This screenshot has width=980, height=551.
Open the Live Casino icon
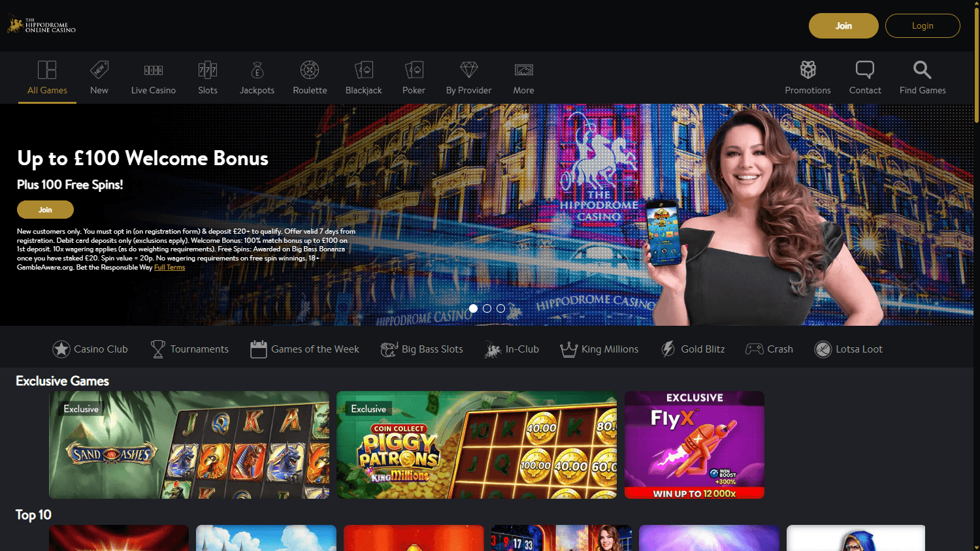pyautogui.click(x=154, y=70)
